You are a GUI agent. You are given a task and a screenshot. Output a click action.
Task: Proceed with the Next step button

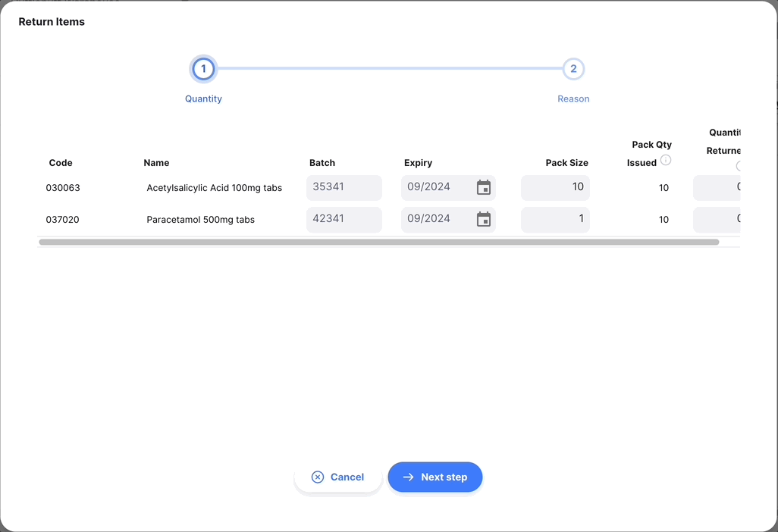pos(435,477)
